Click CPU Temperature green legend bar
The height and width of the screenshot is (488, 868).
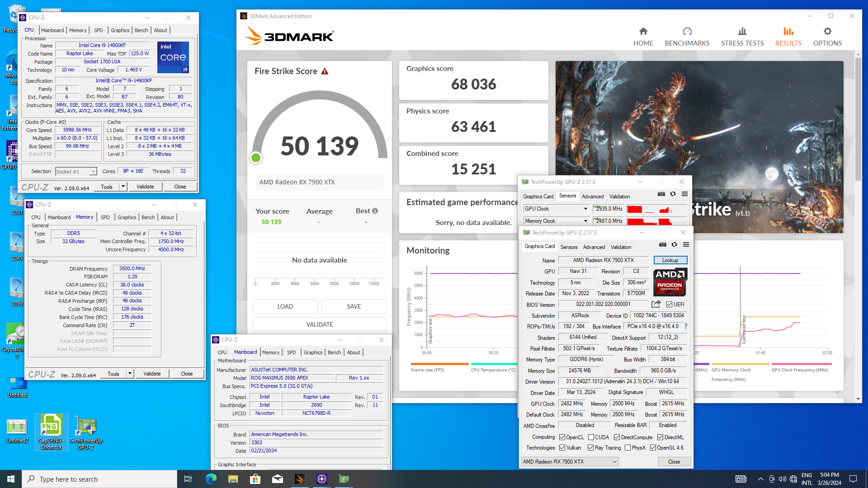point(494,364)
